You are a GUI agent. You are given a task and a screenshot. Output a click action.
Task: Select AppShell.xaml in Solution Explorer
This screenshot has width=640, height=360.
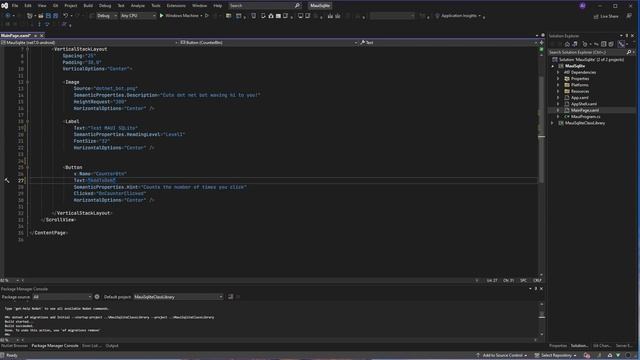click(584, 104)
